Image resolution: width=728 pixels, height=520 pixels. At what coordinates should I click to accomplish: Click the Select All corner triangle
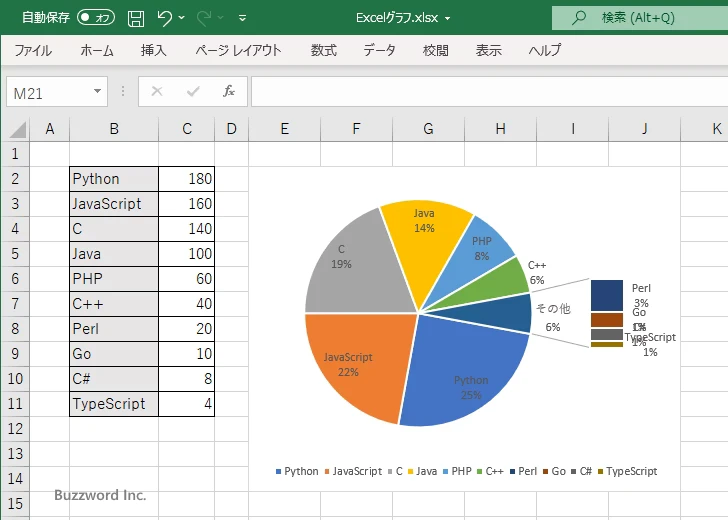pos(17,129)
